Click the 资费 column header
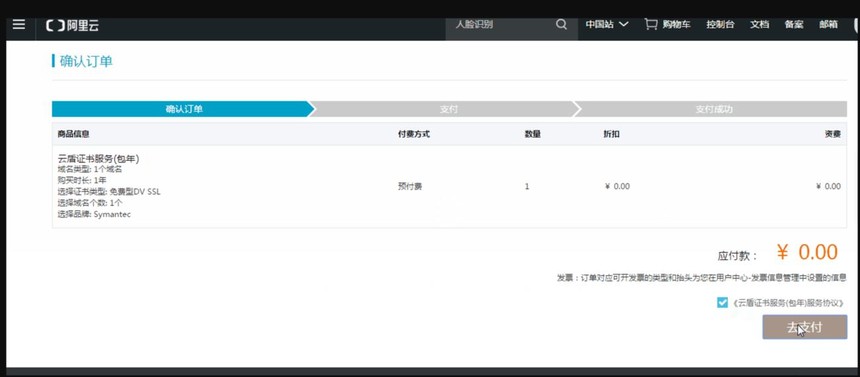The height and width of the screenshot is (377, 860). pyautogui.click(x=833, y=134)
